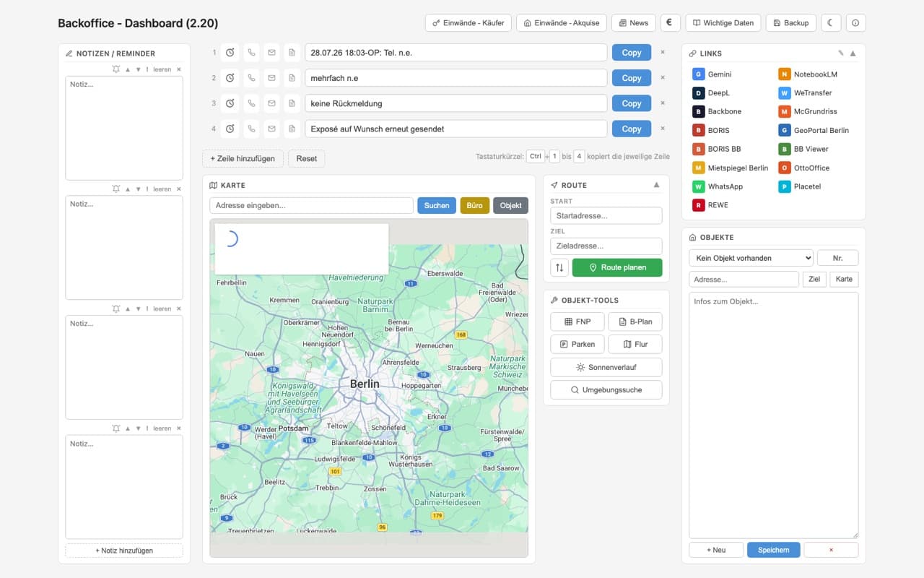Open Einwände - Akquise

pos(562,22)
